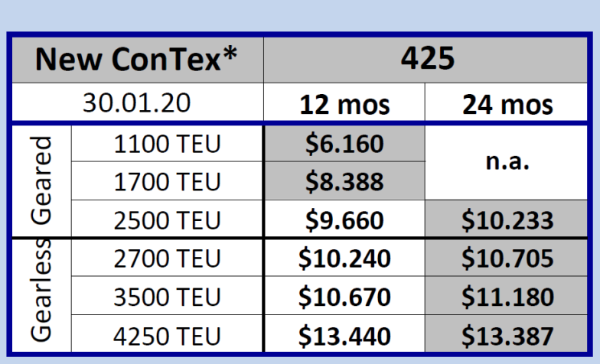Select the $13.387 rate cell
Image resolution: width=600 pixels, height=364 pixels.
pos(507,336)
